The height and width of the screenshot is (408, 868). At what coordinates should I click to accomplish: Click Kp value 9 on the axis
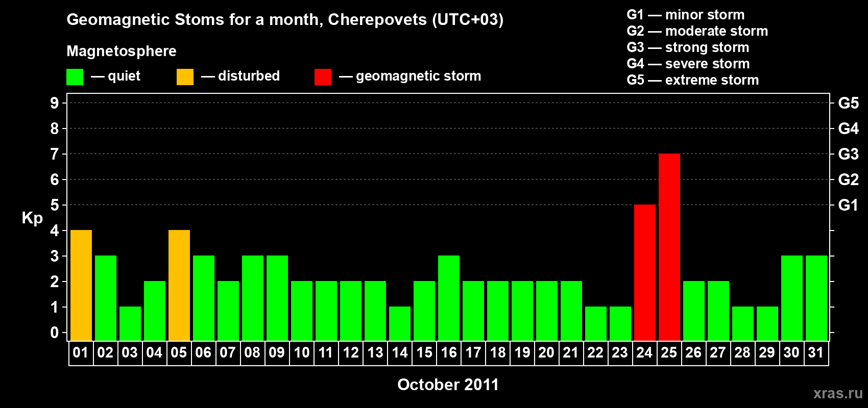[x=55, y=103]
